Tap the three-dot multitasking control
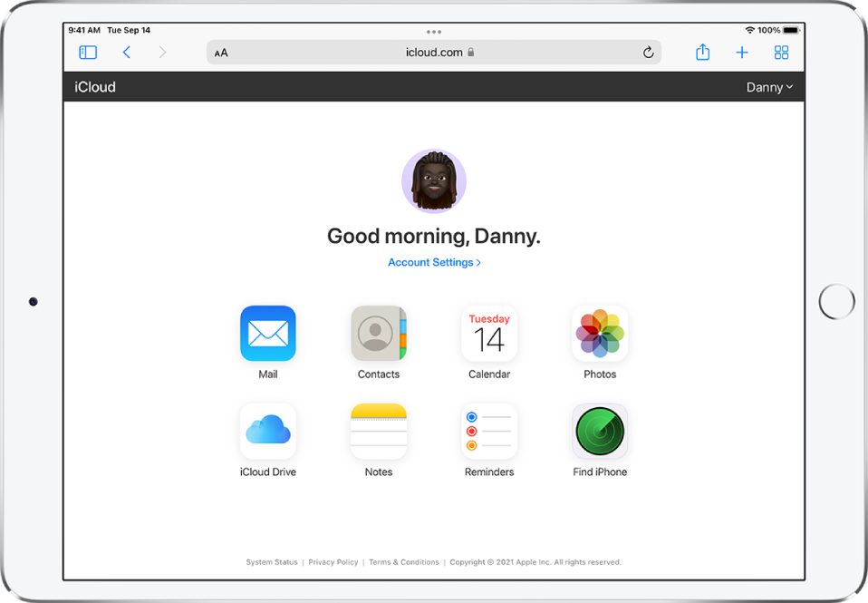 [434, 32]
